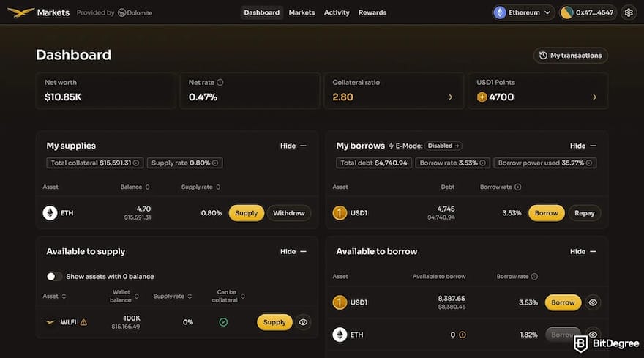Click the WLFI collateral checkmark icon
The image size is (644, 358).
pos(223,322)
